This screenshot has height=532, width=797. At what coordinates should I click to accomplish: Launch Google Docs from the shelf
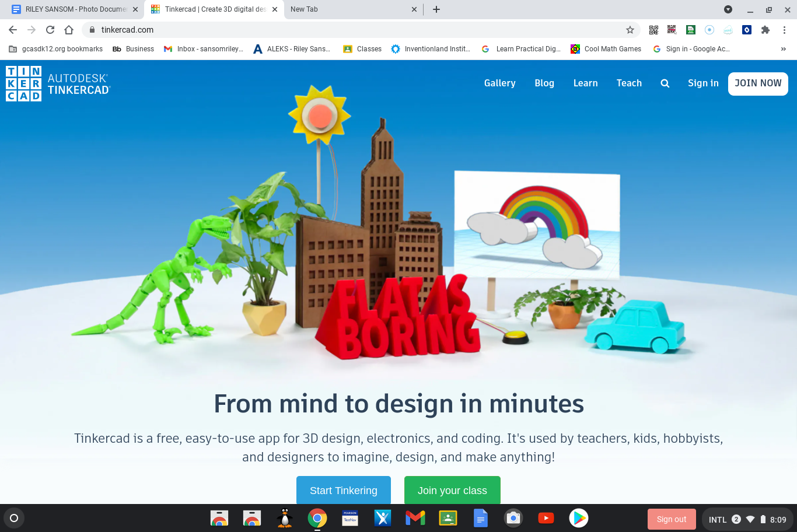pos(480,518)
